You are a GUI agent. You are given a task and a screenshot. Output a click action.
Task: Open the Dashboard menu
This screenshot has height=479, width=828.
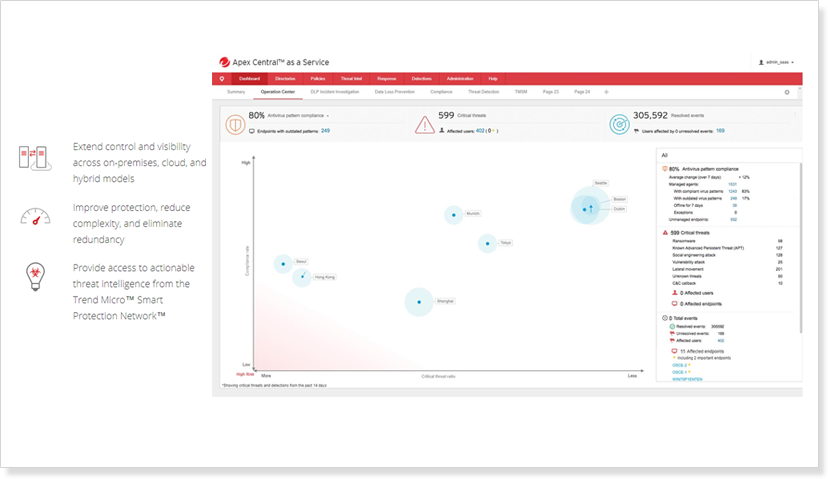[x=249, y=79]
